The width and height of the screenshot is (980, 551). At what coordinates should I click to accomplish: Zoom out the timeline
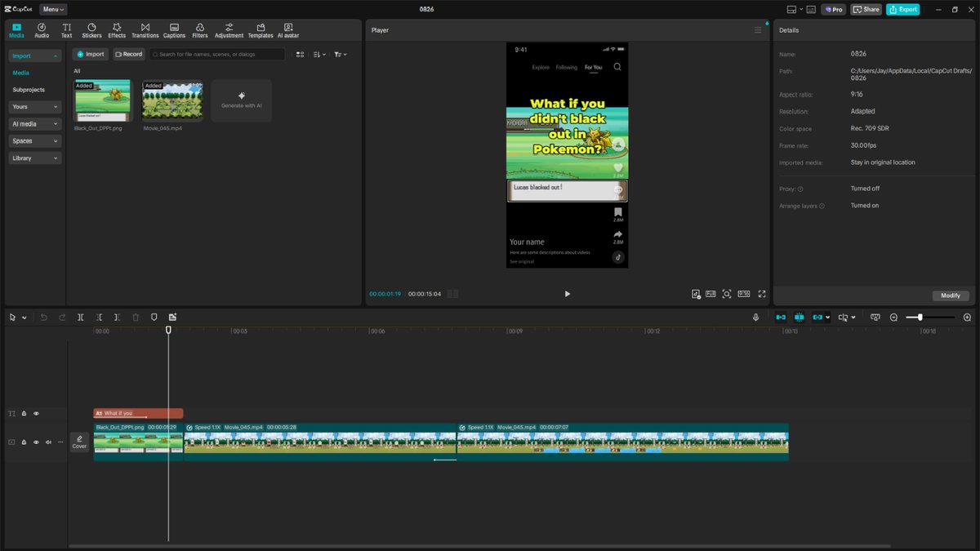[893, 317]
